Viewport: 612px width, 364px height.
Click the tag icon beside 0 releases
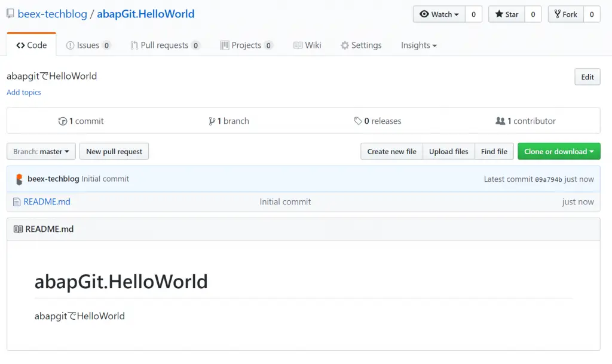pos(358,121)
